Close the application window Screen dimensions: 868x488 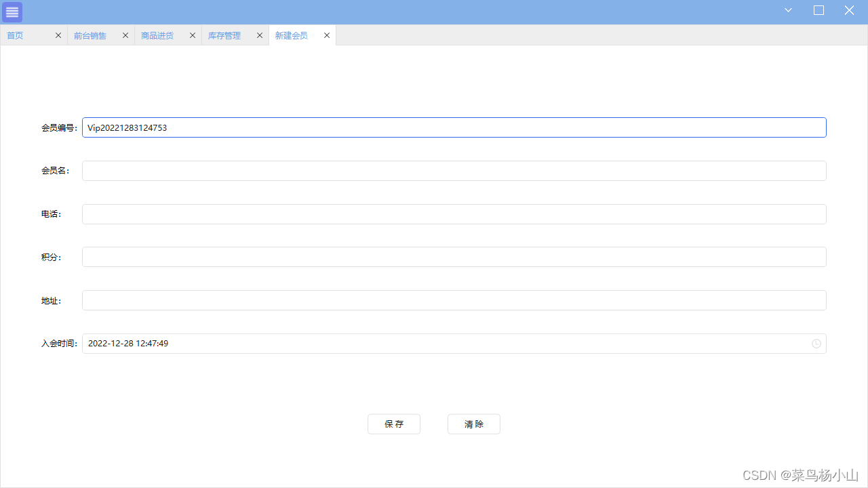click(x=849, y=10)
